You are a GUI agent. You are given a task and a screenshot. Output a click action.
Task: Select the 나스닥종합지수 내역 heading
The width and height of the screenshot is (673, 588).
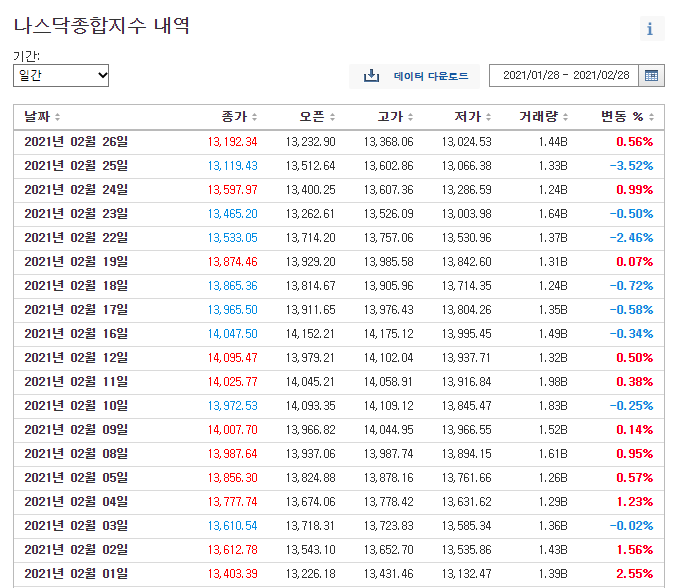point(101,26)
